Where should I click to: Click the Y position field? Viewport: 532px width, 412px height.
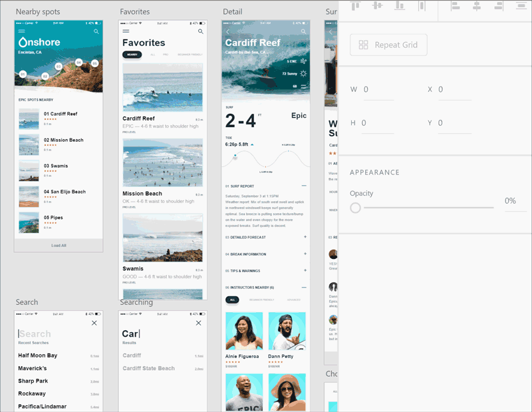(454, 123)
